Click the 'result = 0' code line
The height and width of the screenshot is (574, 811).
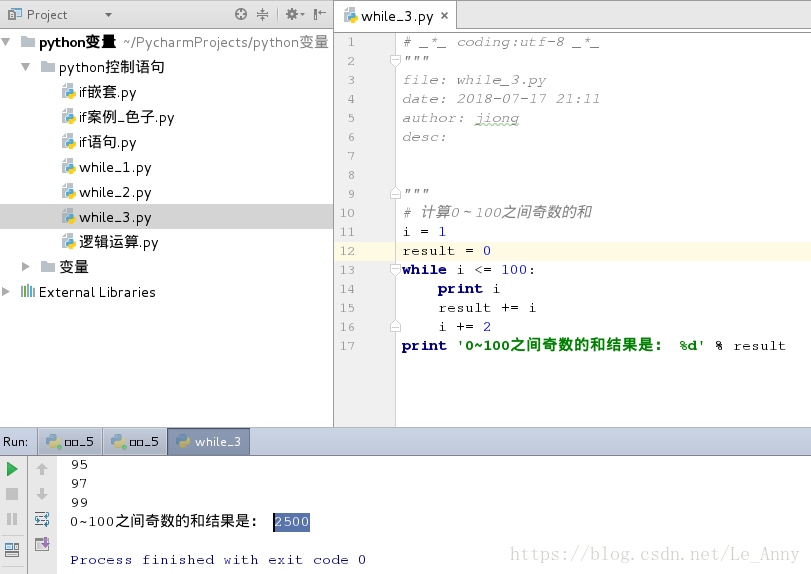tap(446, 251)
